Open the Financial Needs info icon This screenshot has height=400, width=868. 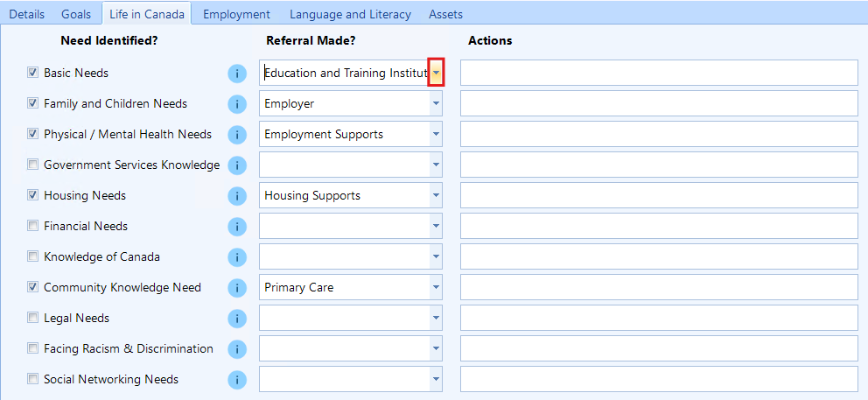pos(236,227)
